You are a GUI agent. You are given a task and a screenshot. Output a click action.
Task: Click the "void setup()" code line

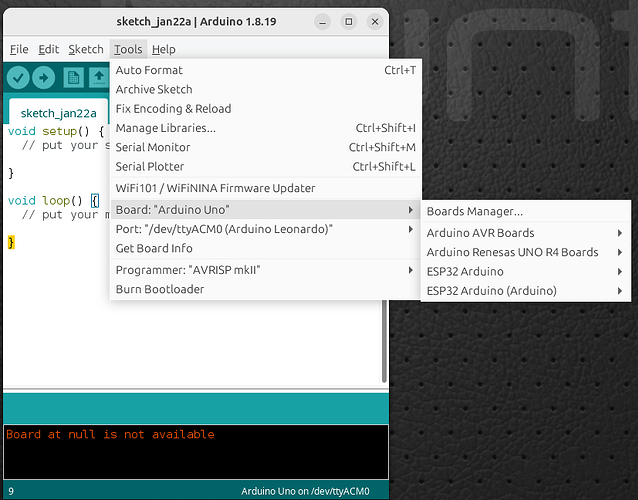(56, 131)
